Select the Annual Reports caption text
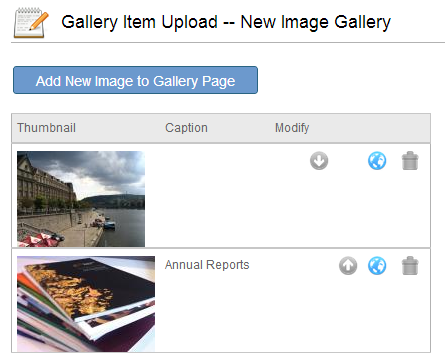This screenshot has width=445, height=362. 207,265
